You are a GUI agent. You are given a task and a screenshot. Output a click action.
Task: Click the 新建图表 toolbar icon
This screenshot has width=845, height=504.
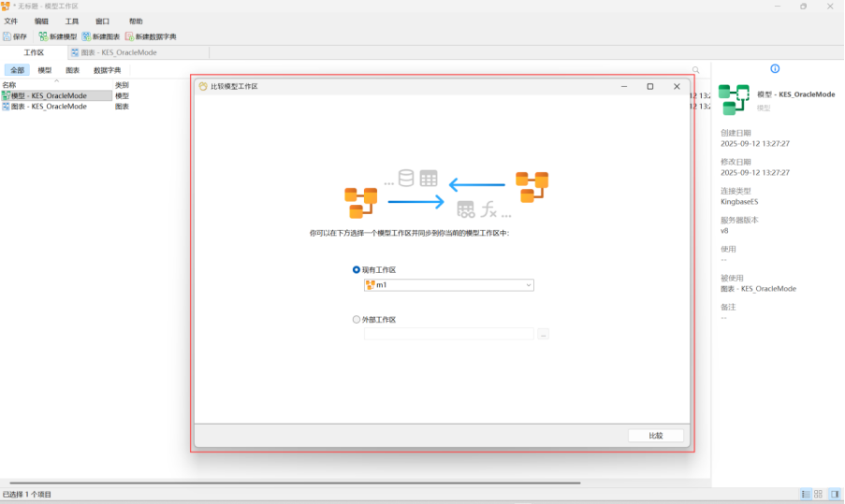click(x=86, y=36)
